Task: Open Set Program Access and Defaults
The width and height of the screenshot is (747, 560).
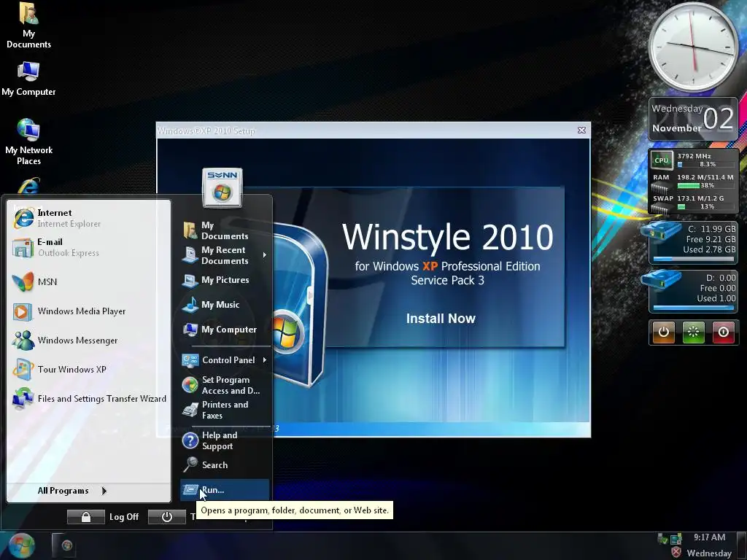Action: coord(225,385)
